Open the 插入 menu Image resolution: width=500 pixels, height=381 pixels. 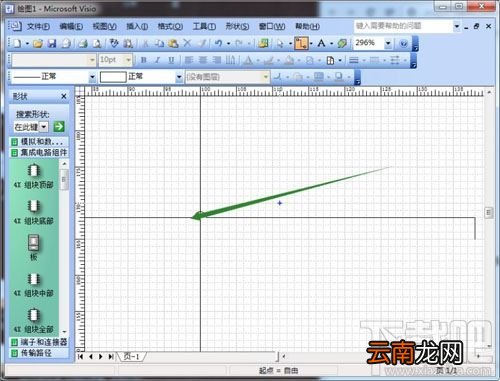(137, 26)
